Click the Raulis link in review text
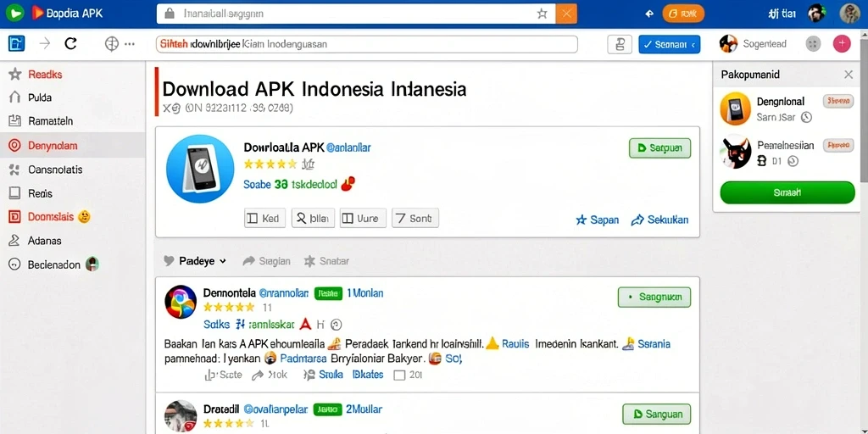The width and height of the screenshot is (868, 434). (x=515, y=344)
